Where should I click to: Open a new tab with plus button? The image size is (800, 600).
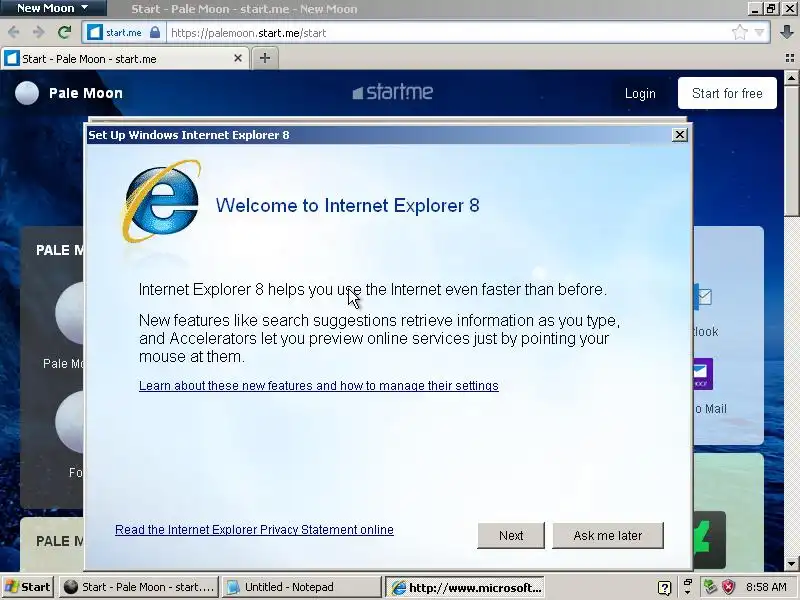(265, 58)
